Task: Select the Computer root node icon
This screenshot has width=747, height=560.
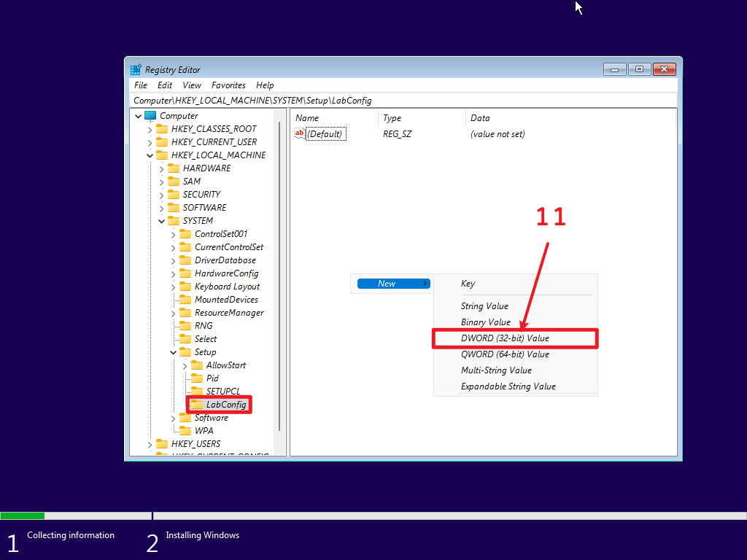Action: (x=150, y=116)
